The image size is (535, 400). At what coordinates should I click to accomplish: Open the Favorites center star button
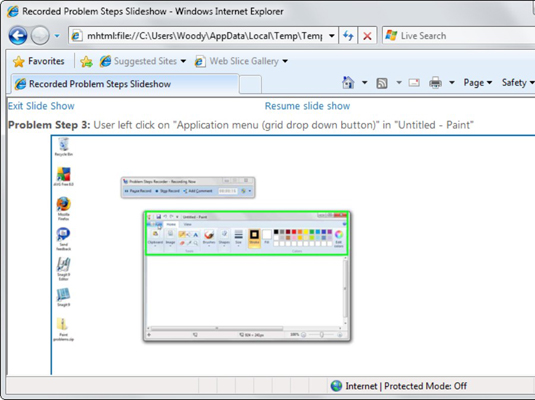pyautogui.click(x=38, y=61)
